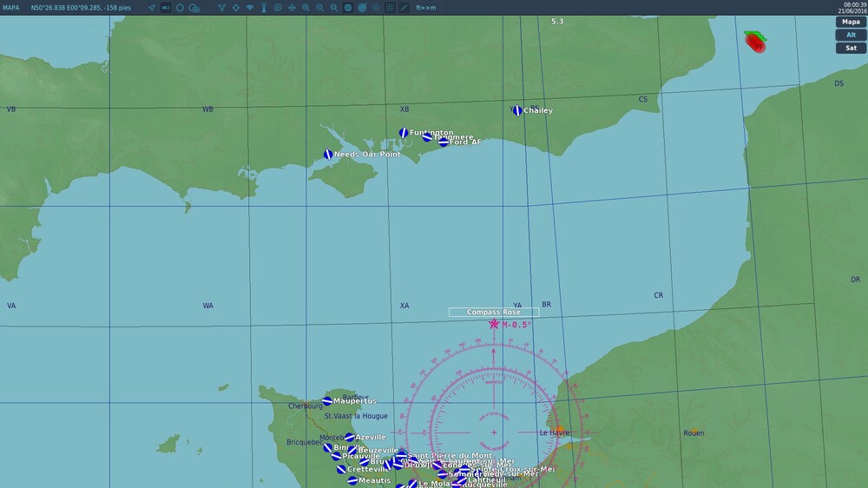Screen dimensions: 868x488
Task: Click the WA grid zone label
Action: point(208,305)
